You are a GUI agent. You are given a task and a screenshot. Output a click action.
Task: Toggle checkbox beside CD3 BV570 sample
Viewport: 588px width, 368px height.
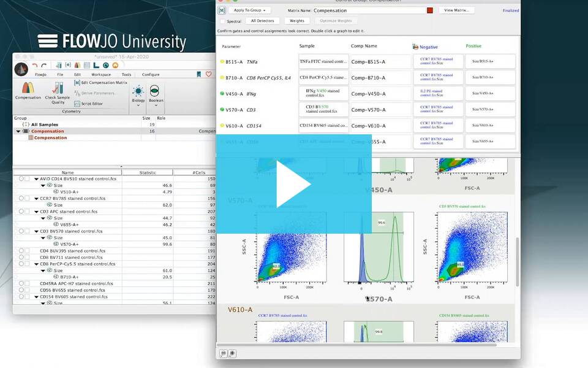coord(27,231)
